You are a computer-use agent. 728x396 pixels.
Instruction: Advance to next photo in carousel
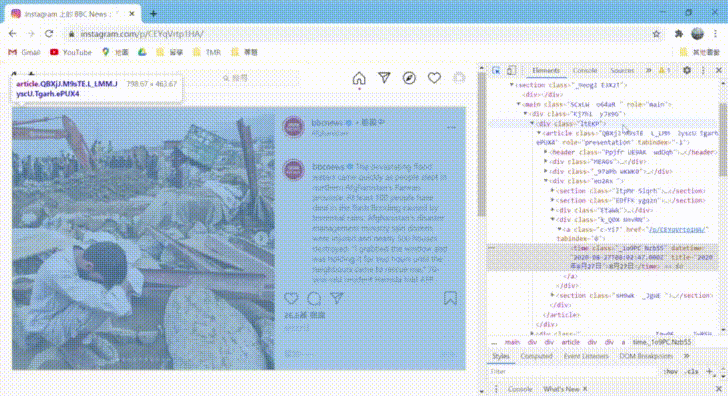pyautogui.click(x=261, y=238)
